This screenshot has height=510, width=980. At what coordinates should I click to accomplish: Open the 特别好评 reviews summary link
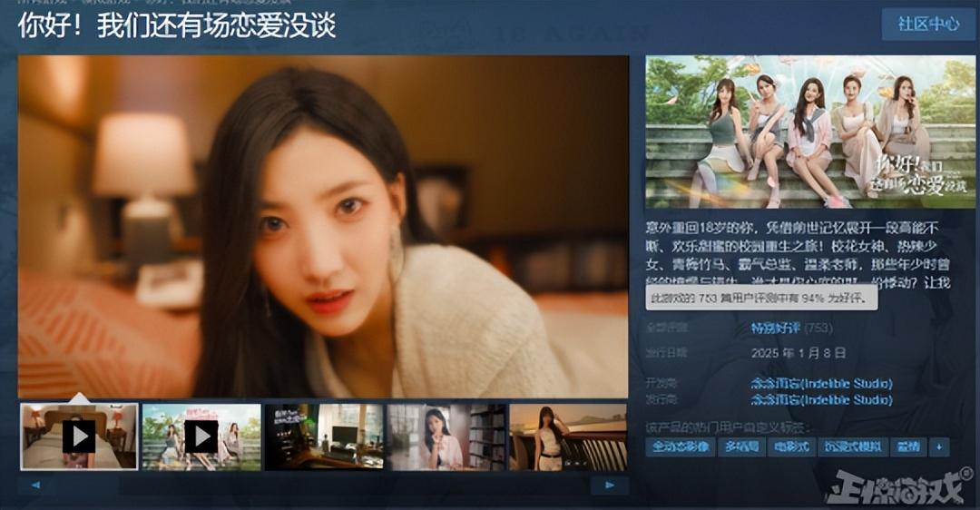(774, 328)
